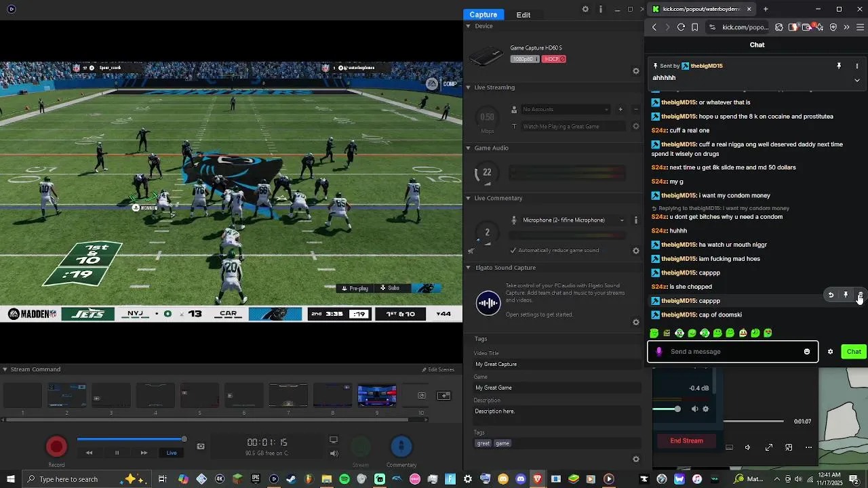
Task: Click the End Stream button
Action: pos(686,441)
